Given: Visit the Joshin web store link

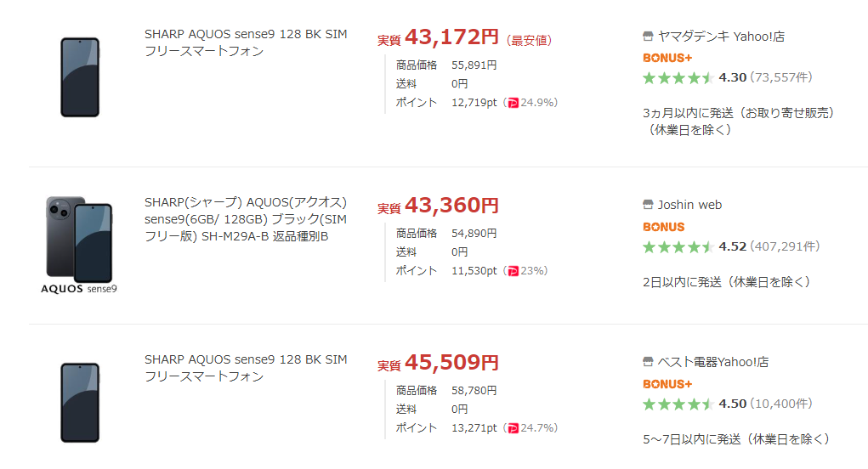Looking at the screenshot, I should tap(689, 205).
